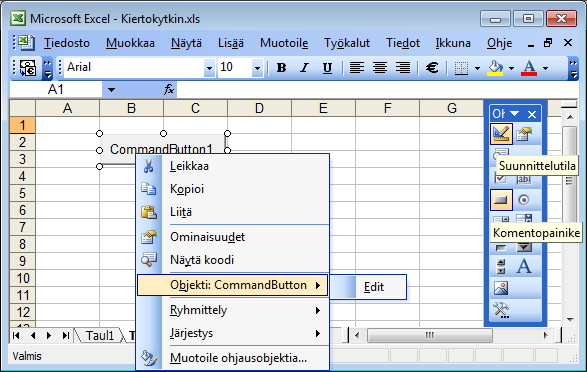
Task: Click the fx insert function button
Action: [169, 89]
